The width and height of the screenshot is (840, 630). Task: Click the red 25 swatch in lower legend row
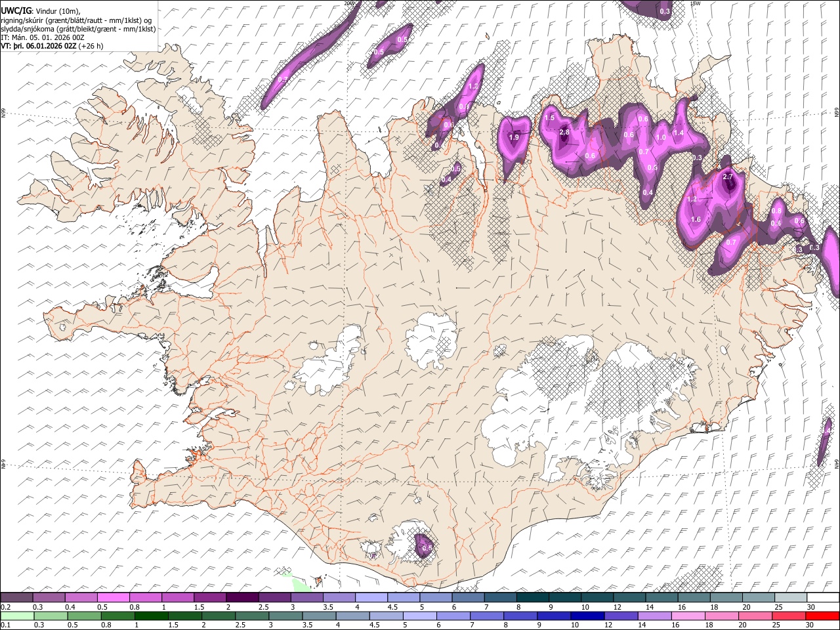pos(787,616)
